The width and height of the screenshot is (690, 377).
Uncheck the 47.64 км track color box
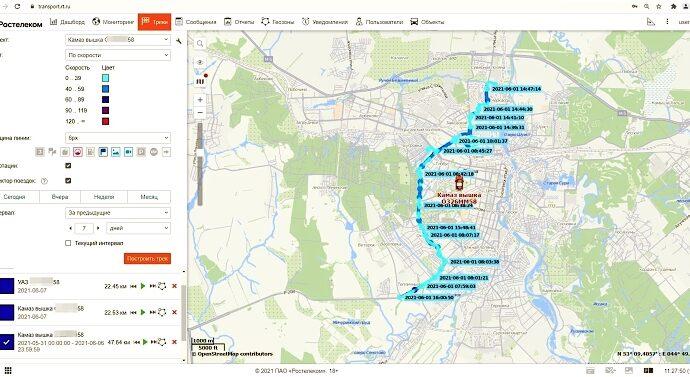click(7, 342)
